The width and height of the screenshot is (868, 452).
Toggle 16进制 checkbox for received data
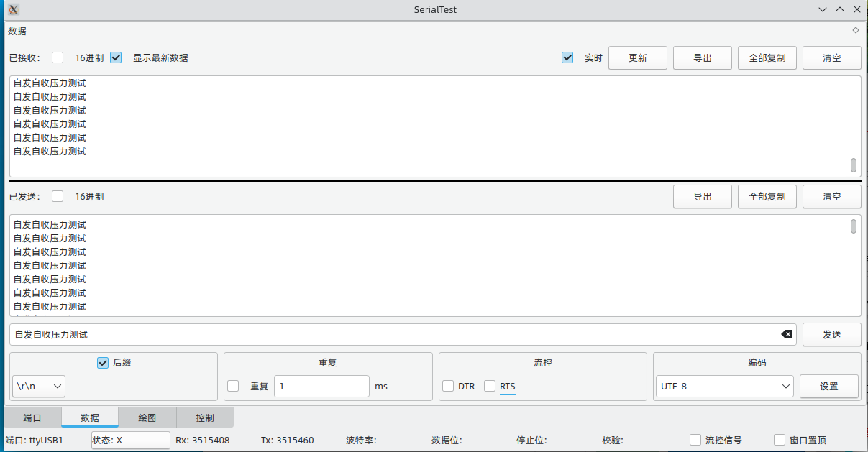[x=58, y=57]
